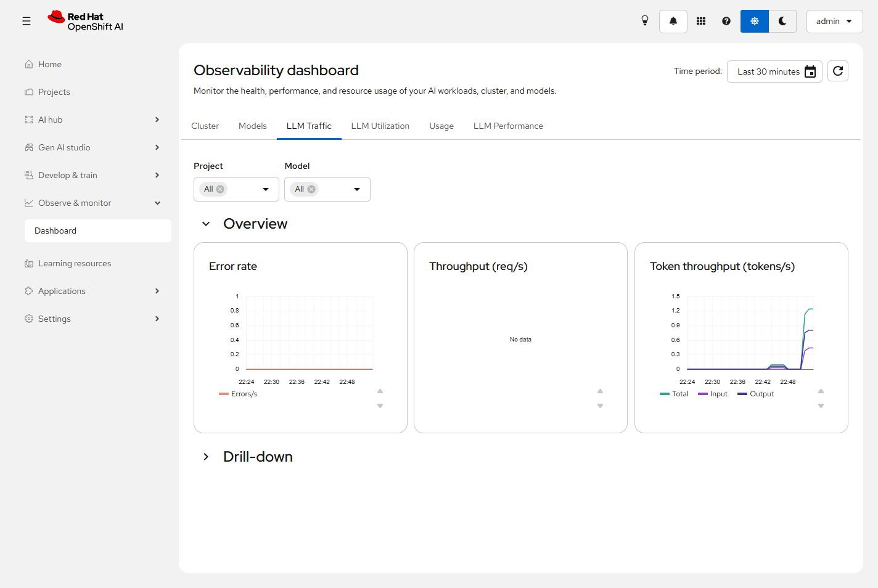Expand the Develop & train section
The width and height of the screenshot is (878, 588).
pyautogui.click(x=98, y=175)
